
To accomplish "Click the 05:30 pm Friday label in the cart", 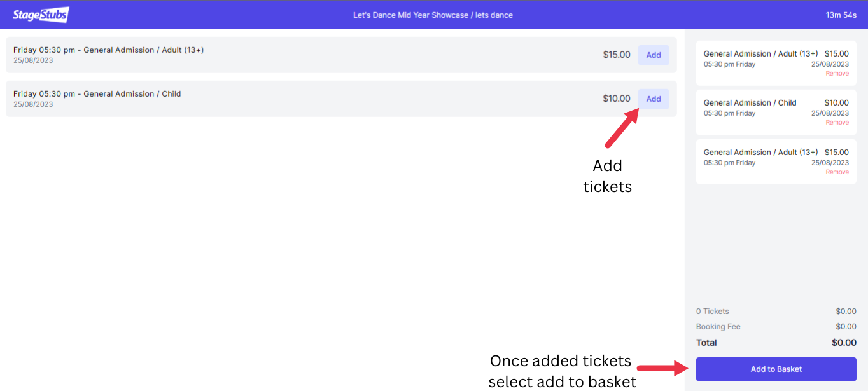I will pos(729,64).
